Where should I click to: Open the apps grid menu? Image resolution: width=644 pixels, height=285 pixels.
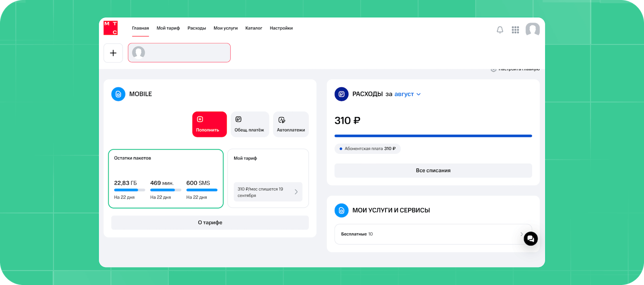tap(515, 30)
